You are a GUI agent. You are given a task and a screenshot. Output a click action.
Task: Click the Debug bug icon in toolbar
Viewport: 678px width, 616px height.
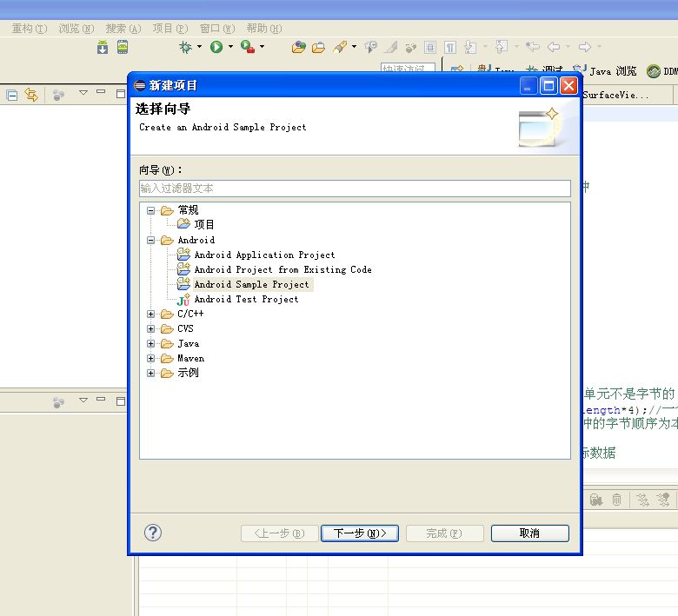pyautogui.click(x=185, y=47)
